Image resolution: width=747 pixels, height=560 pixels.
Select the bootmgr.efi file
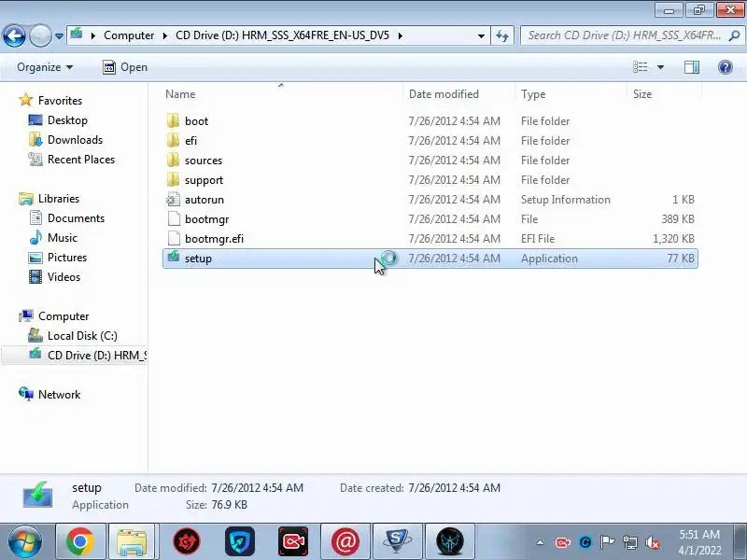pyautogui.click(x=430, y=239)
